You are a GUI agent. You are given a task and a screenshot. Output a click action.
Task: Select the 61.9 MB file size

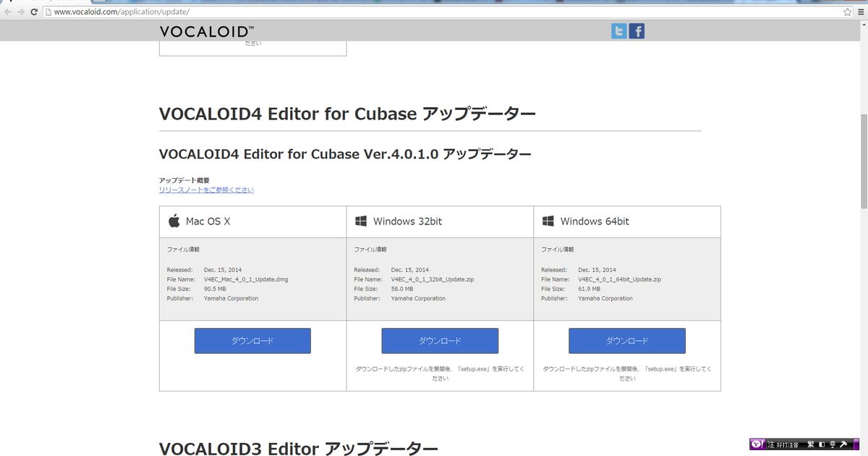(x=590, y=289)
